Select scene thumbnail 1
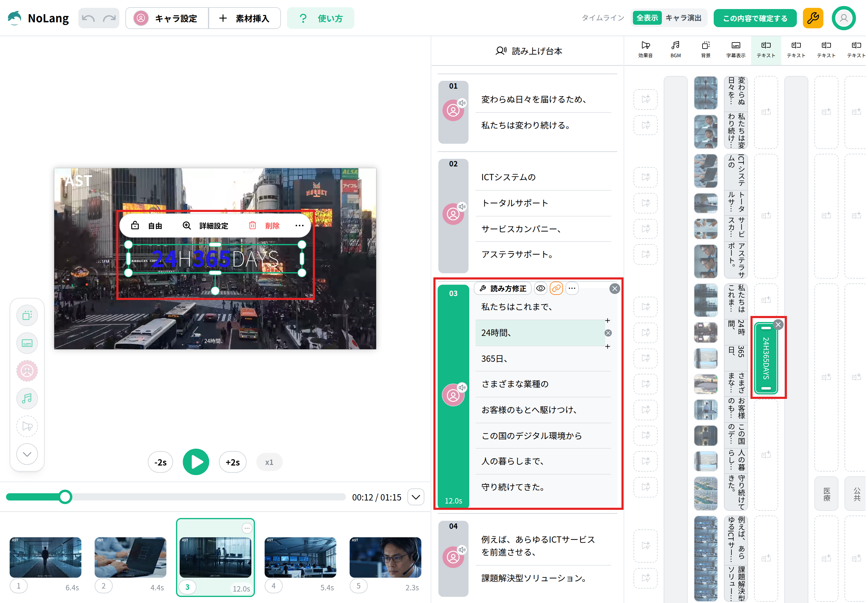 45,557
